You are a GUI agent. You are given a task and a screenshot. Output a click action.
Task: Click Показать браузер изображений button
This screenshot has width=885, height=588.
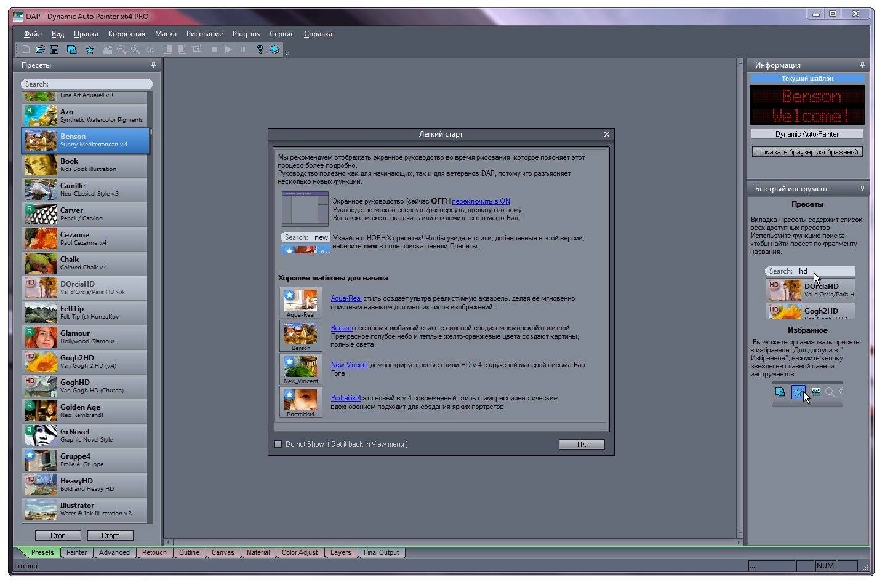(x=807, y=152)
